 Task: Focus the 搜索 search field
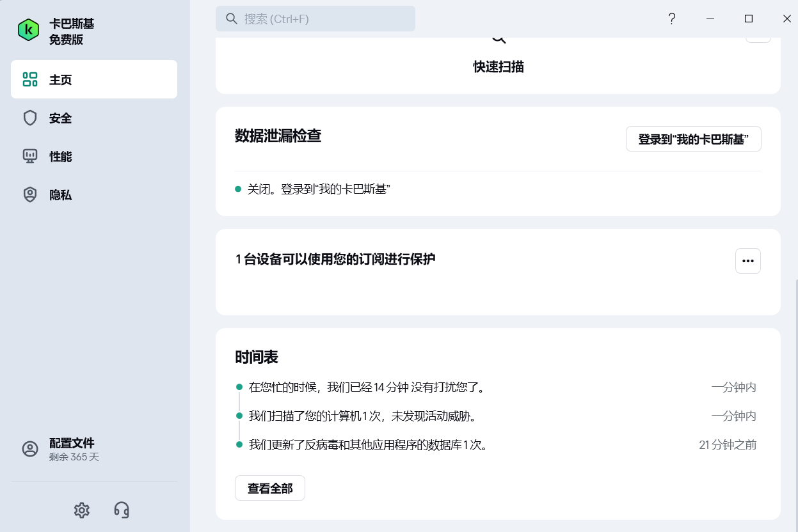[315, 19]
